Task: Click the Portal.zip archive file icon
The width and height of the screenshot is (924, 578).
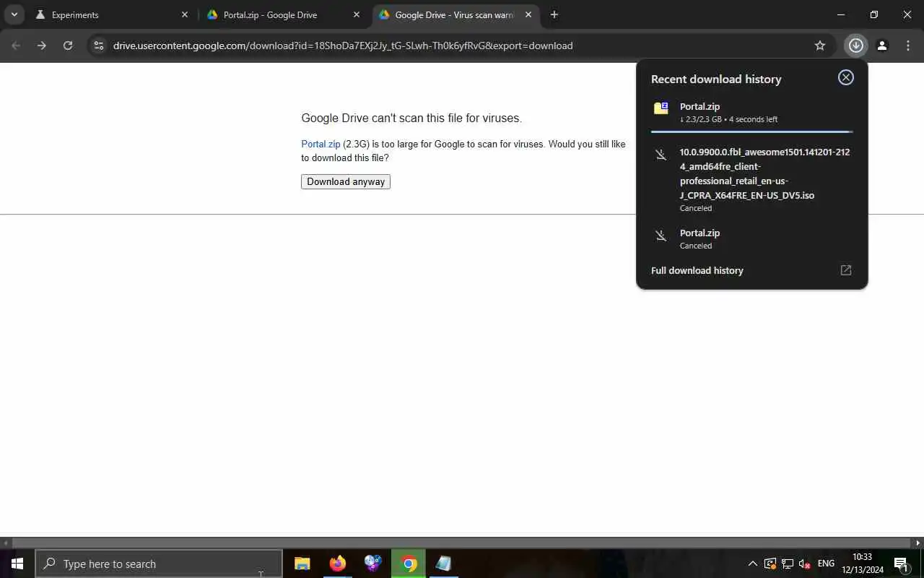Action: click(x=661, y=108)
